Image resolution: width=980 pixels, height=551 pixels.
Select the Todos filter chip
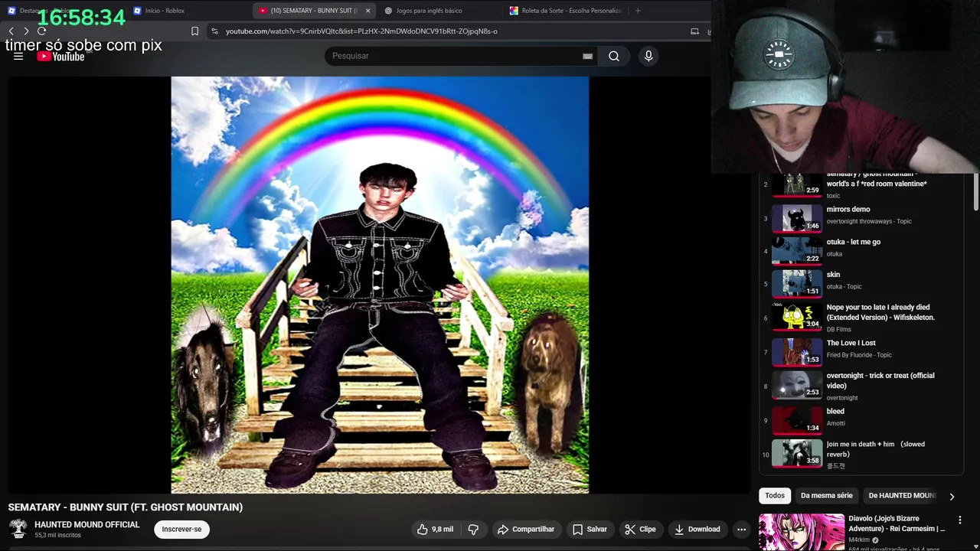click(775, 495)
